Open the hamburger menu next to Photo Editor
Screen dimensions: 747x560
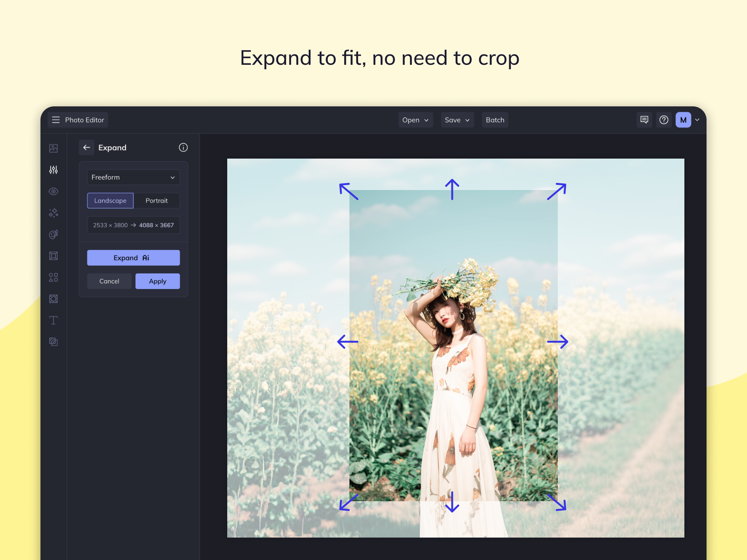[x=56, y=120]
